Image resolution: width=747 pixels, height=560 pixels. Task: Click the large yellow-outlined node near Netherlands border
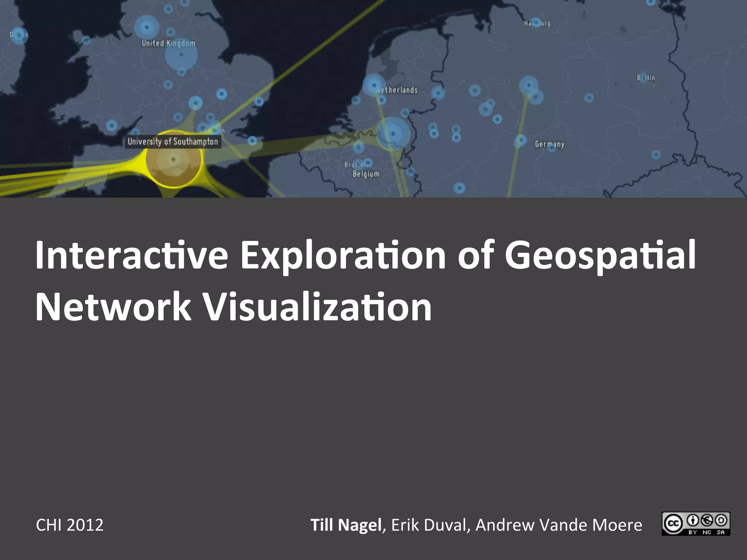pos(393,133)
